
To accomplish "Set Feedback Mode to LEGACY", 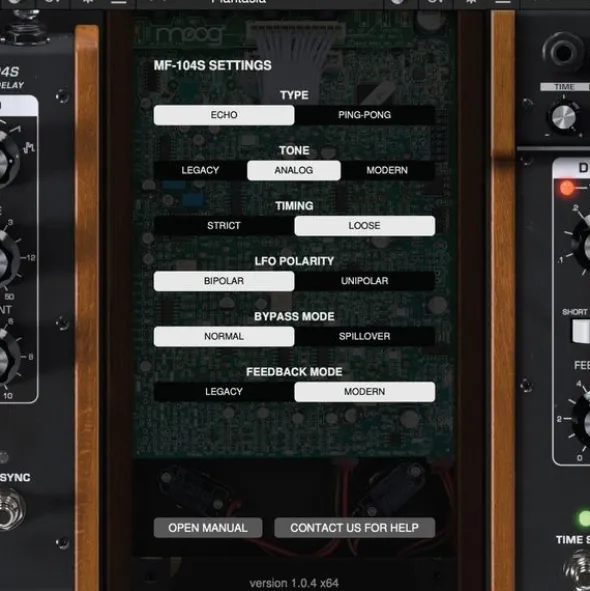I will (x=224, y=392).
